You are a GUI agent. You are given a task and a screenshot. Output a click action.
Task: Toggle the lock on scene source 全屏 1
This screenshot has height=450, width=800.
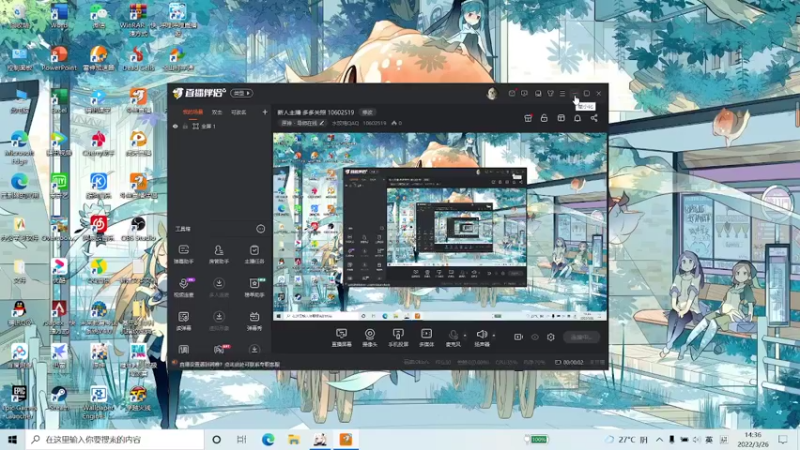pos(185,126)
